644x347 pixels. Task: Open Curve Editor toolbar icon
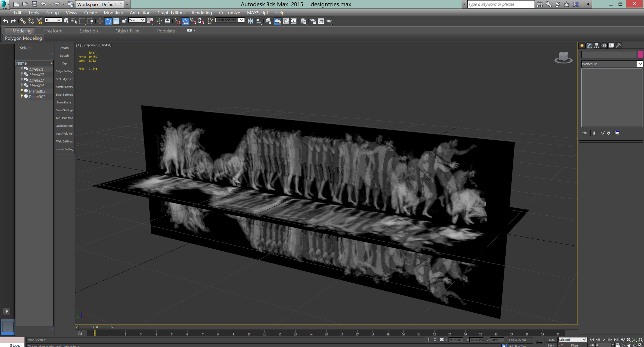click(286, 21)
